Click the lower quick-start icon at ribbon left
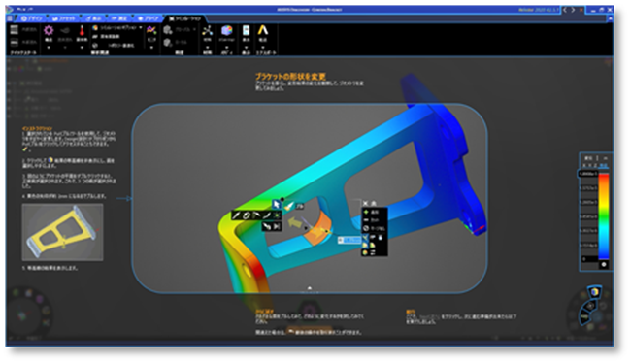Viewport: 631px width, 364px height. 15,42
